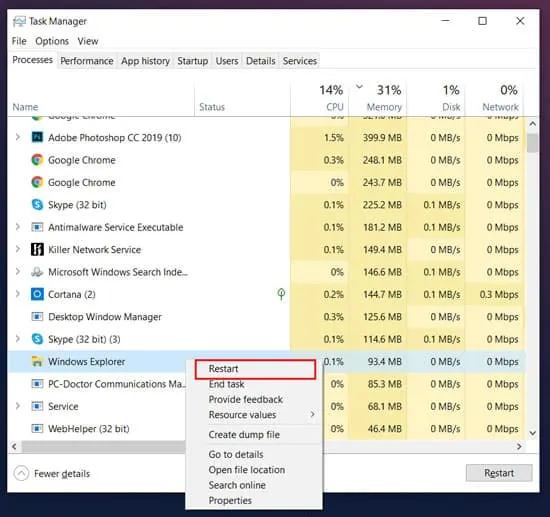The image size is (550, 517).
Task: Switch to the Users tab
Action: point(227,61)
